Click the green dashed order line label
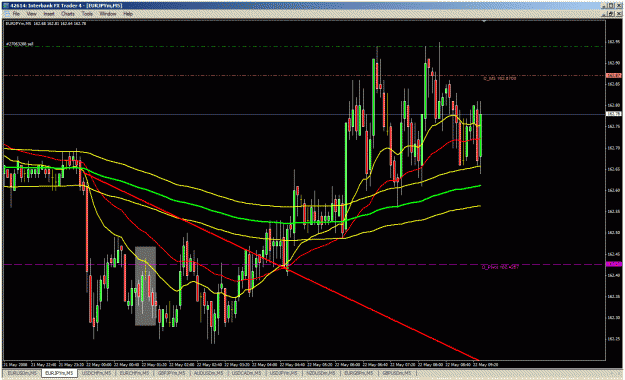The height and width of the screenshot is (380, 625). (20, 44)
